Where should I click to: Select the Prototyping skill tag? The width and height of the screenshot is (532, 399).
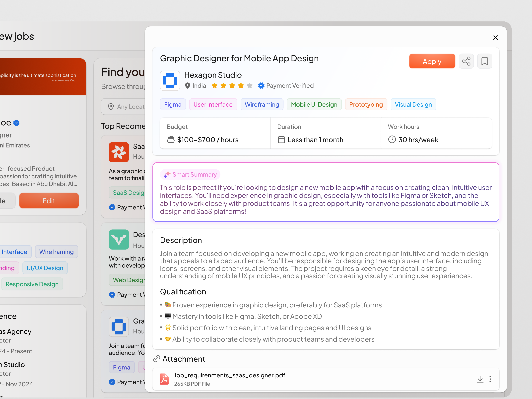pyautogui.click(x=366, y=104)
